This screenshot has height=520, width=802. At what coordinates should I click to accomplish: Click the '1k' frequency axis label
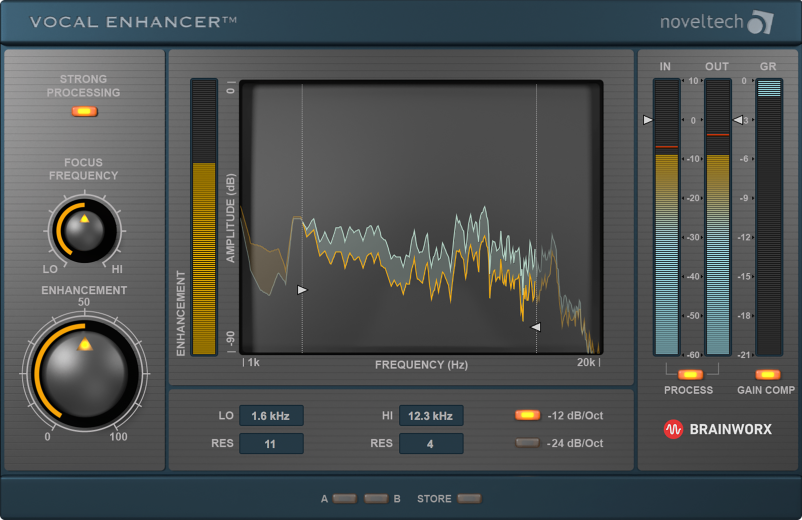tap(254, 363)
